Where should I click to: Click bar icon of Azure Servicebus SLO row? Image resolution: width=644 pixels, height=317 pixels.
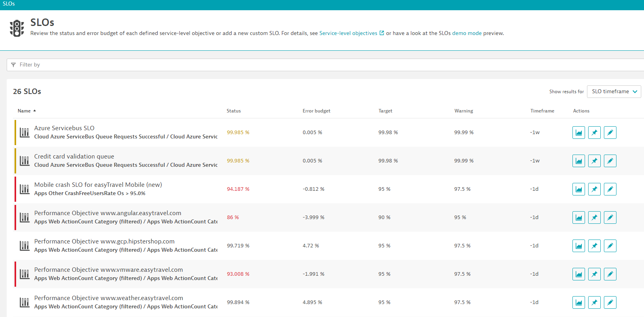point(25,133)
